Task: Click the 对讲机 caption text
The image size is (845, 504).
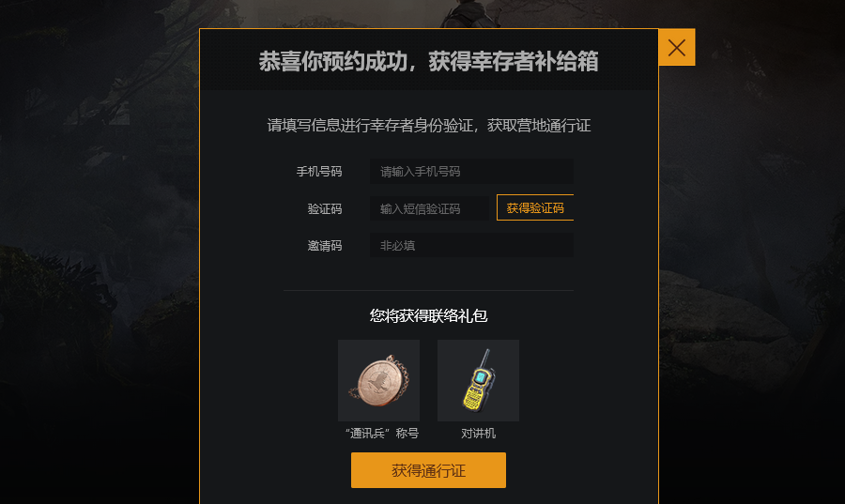Action: click(x=479, y=434)
